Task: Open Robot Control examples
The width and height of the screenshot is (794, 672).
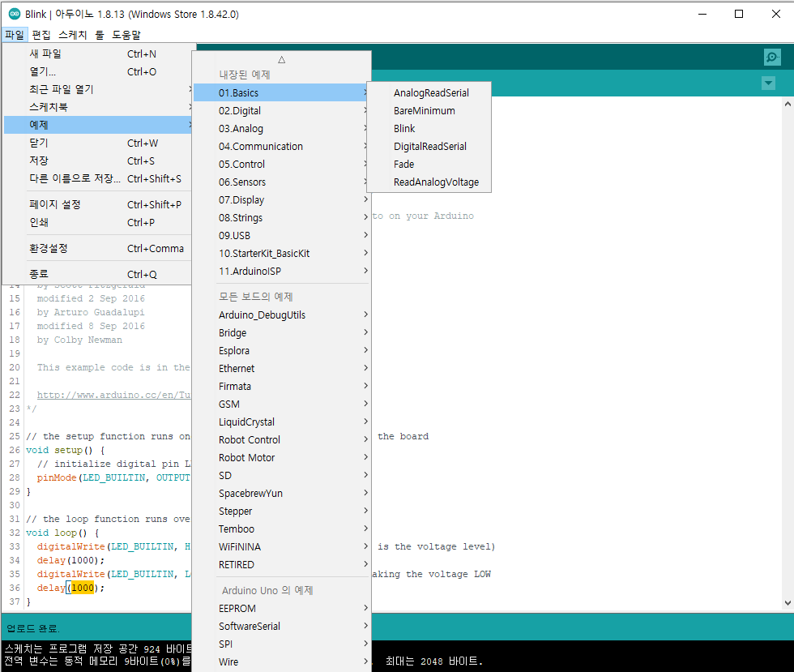Action: pyautogui.click(x=282, y=439)
